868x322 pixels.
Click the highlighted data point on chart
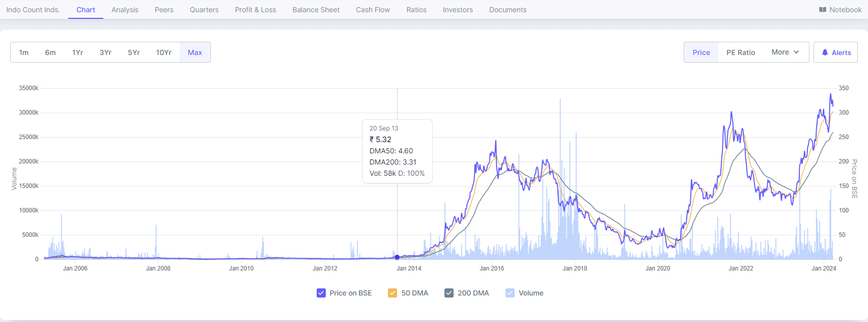coord(397,257)
